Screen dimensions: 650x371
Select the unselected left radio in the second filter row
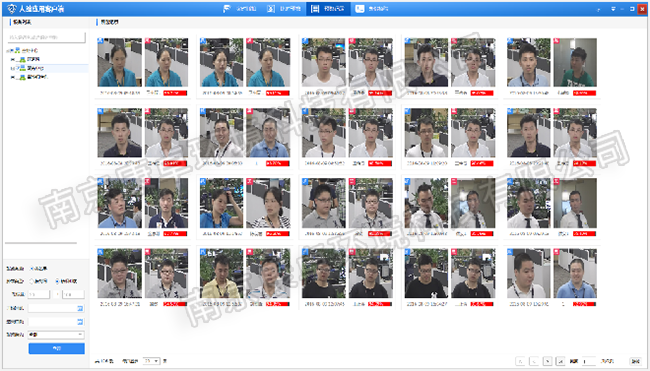point(32,281)
